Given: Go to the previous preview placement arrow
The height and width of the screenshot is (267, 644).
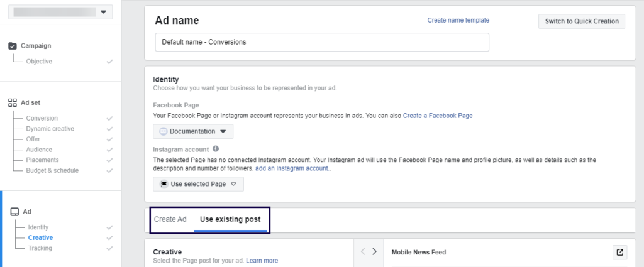Looking at the screenshot, I should 363,251.
